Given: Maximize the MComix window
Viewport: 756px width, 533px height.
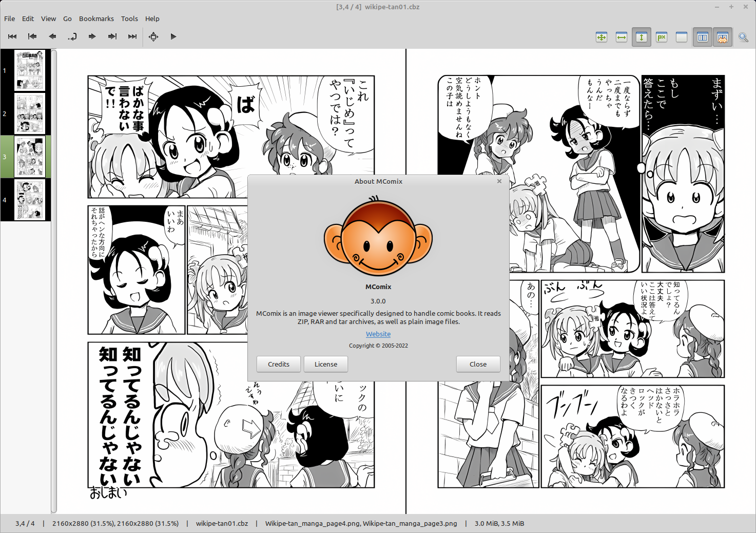Looking at the screenshot, I should pos(731,7).
